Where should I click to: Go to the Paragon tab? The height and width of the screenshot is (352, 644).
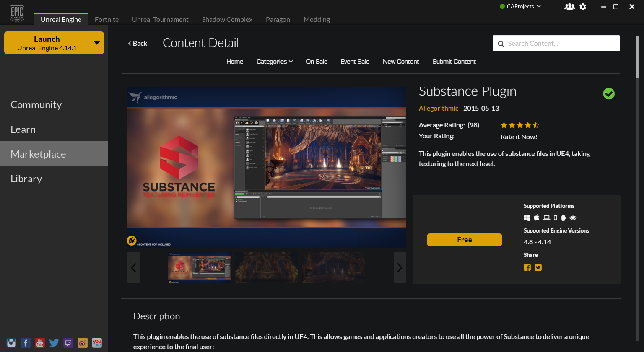coord(278,19)
